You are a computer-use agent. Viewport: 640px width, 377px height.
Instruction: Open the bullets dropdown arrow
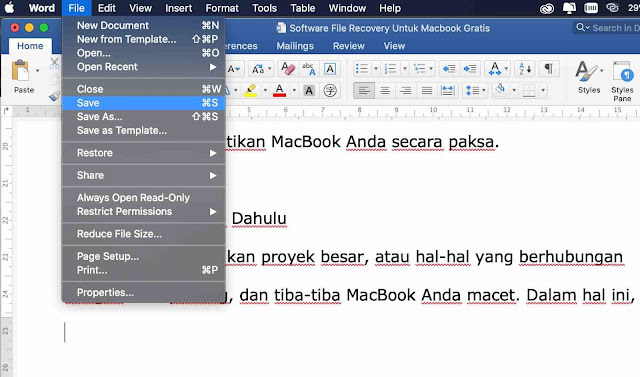pos(376,69)
